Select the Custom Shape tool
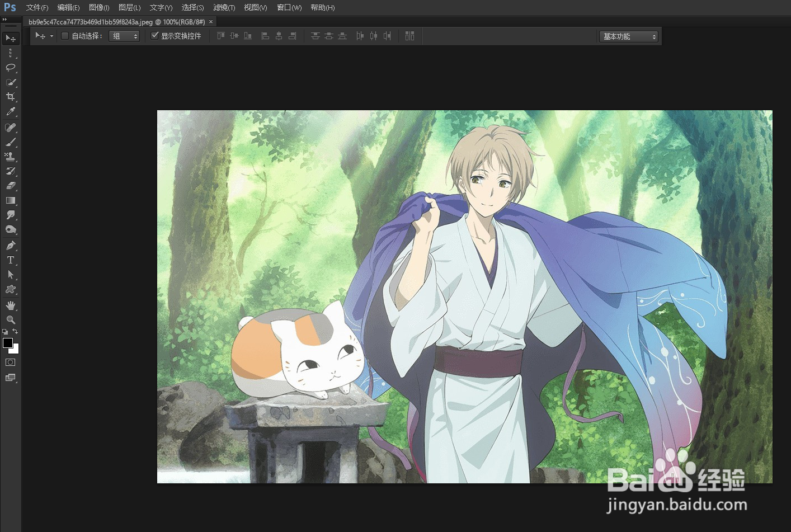The width and height of the screenshot is (791, 532). [x=10, y=289]
